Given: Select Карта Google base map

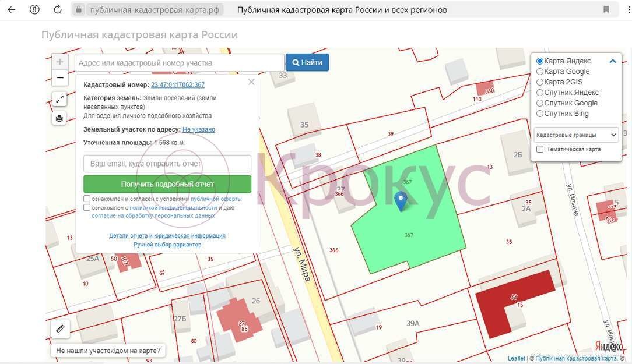Looking at the screenshot, I should (x=540, y=72).
